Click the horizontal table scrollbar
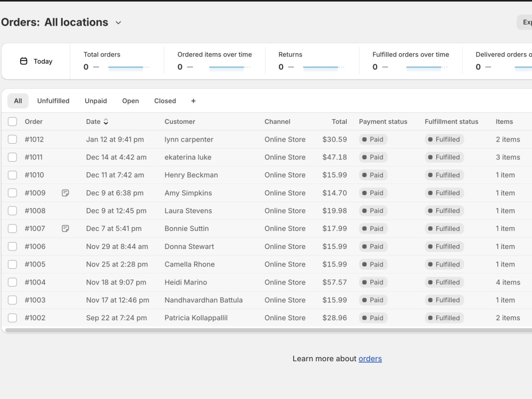The image size is (532, 399). click(x=268, y=330)
